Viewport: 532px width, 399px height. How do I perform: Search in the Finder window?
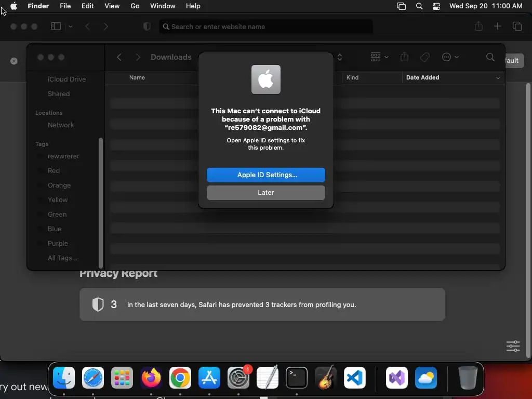pos(490,57)
